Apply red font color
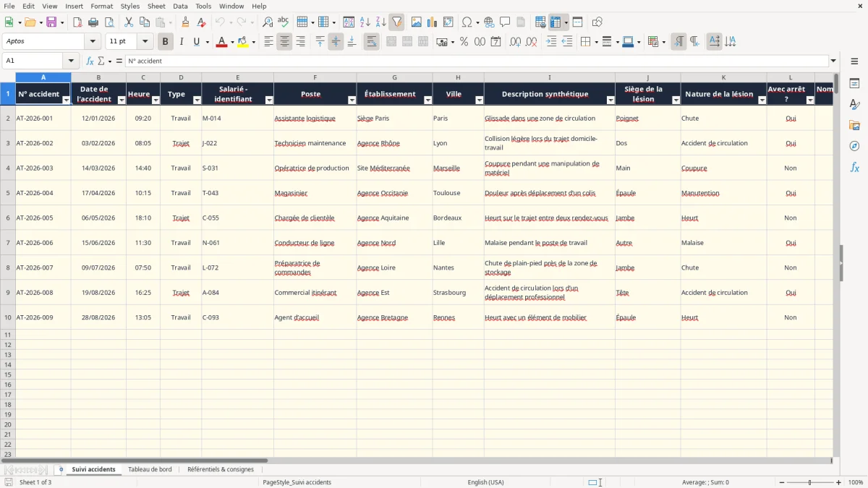 point(221,42)
